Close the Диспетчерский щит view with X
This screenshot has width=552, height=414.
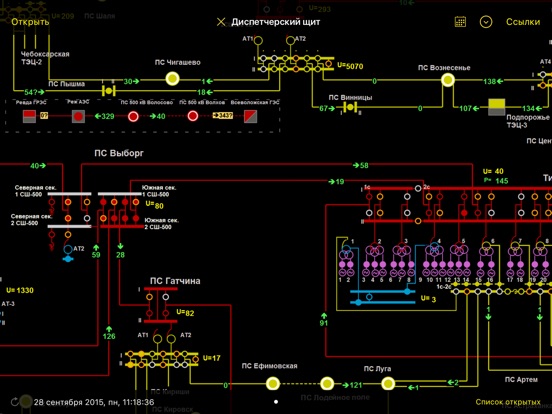pos(221,22)
